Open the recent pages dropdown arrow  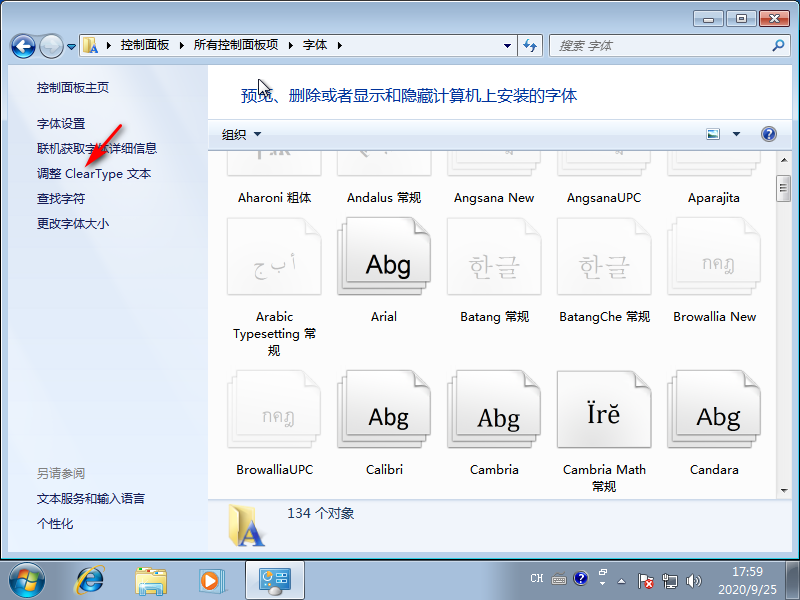(x=72, y=46)
